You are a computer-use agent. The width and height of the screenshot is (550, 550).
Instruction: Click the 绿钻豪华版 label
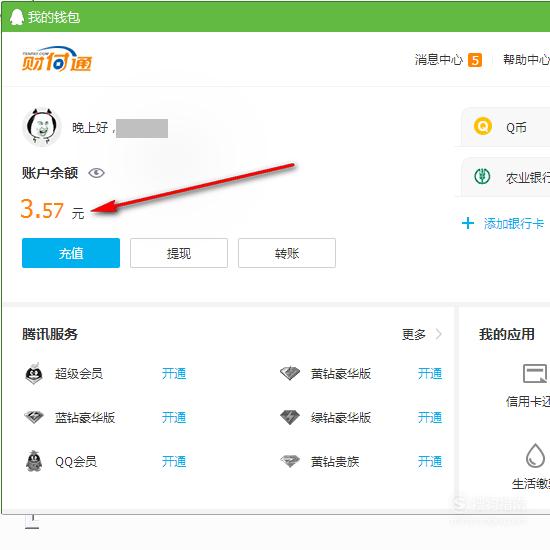341,417
